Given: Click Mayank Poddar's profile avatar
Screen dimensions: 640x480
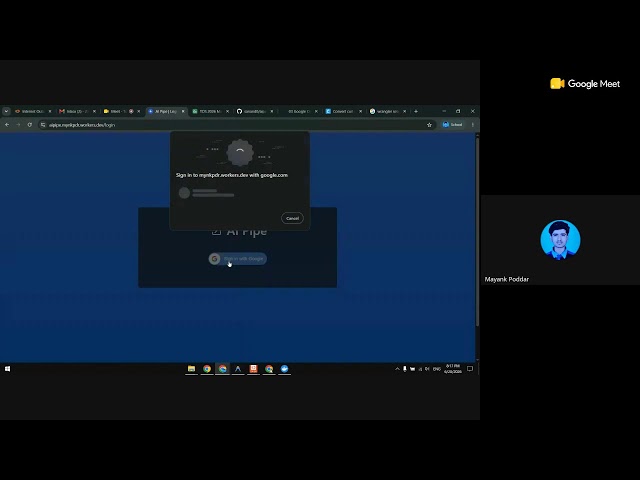Looking at the screenshot, I should tap(560, 240).
